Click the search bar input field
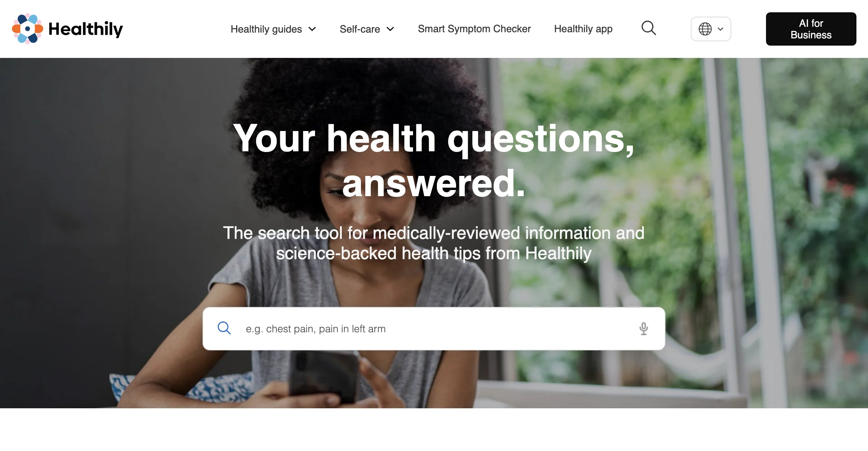This screenshot has height=451, width=868. [x=434, y=329]
